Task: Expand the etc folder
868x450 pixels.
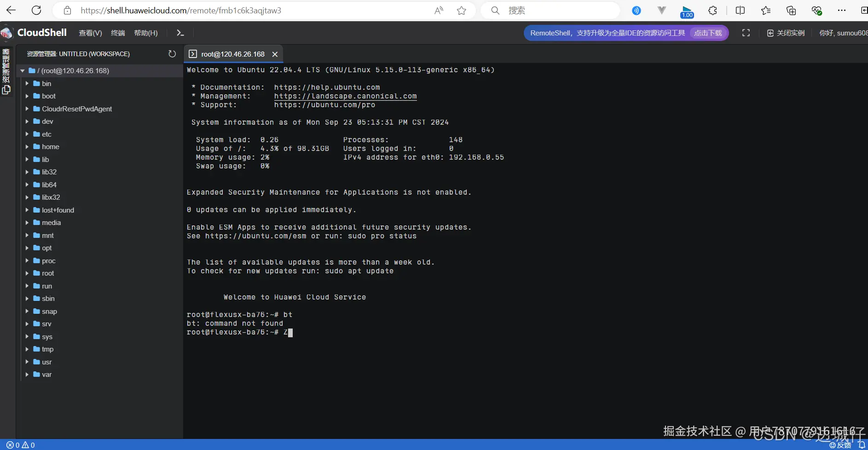Action: click(x=27, y=134)
